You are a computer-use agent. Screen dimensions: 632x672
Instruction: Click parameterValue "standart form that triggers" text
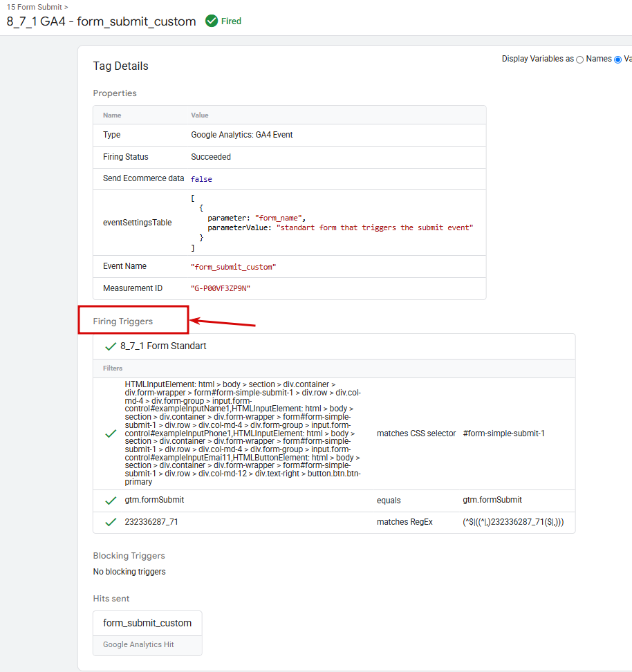(375, 227)
